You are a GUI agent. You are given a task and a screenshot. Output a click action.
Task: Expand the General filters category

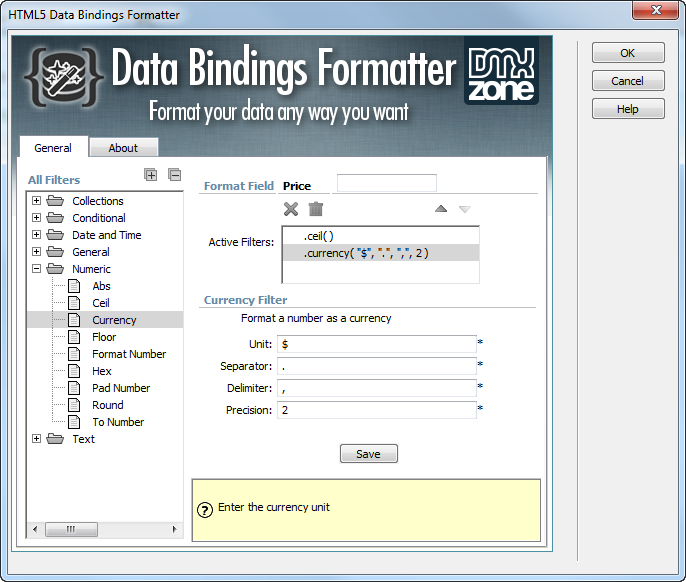pos(36,252)
